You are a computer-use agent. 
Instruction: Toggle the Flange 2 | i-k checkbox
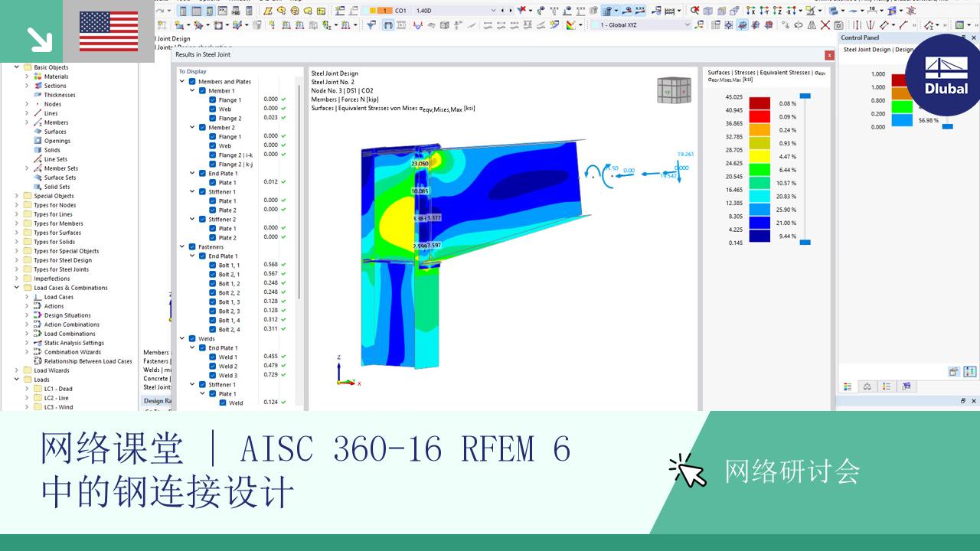pyautogui.click(x=212, y=155)
